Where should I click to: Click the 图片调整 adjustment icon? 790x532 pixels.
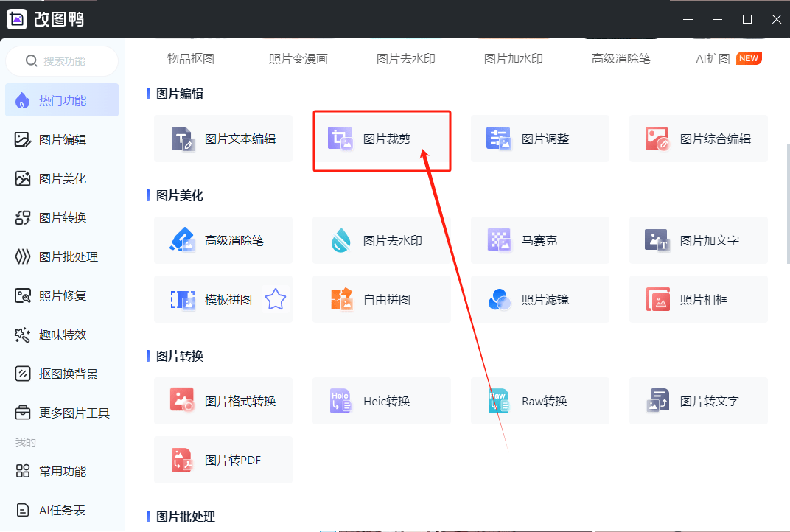(498, 138)
